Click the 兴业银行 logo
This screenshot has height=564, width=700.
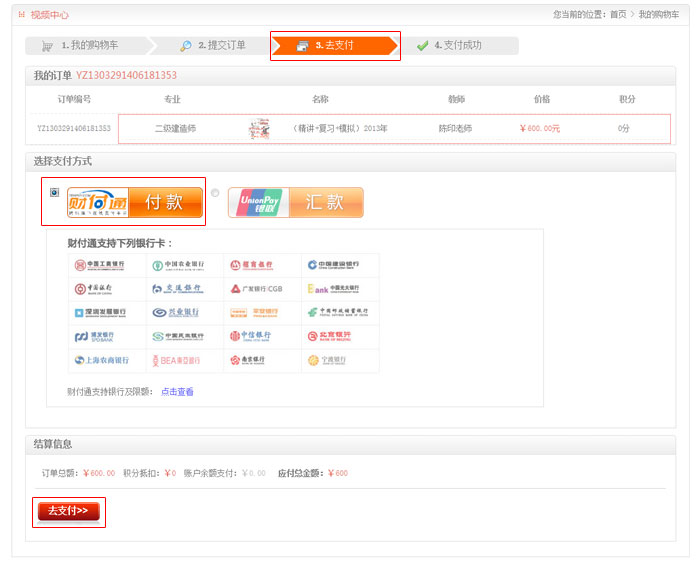[175, 313]
